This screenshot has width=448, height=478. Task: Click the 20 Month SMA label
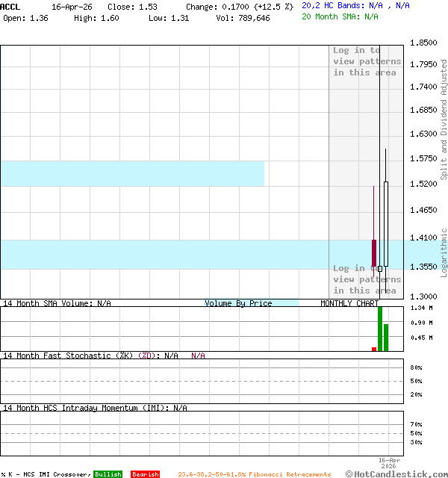(x=328, y=16)
